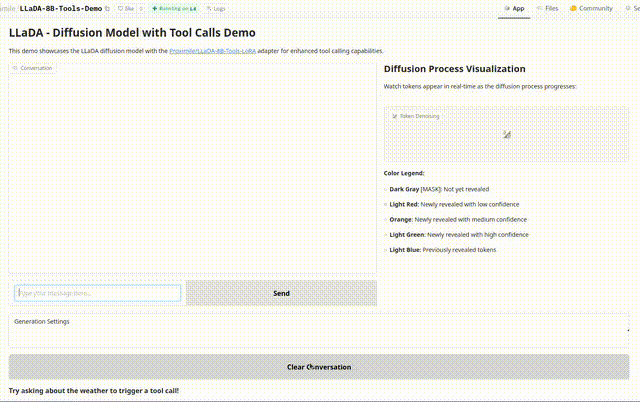Click the LLaDA-8B-Tools-Demo Space title
This screenshot has height=402, width=640.
pos(60,8)
